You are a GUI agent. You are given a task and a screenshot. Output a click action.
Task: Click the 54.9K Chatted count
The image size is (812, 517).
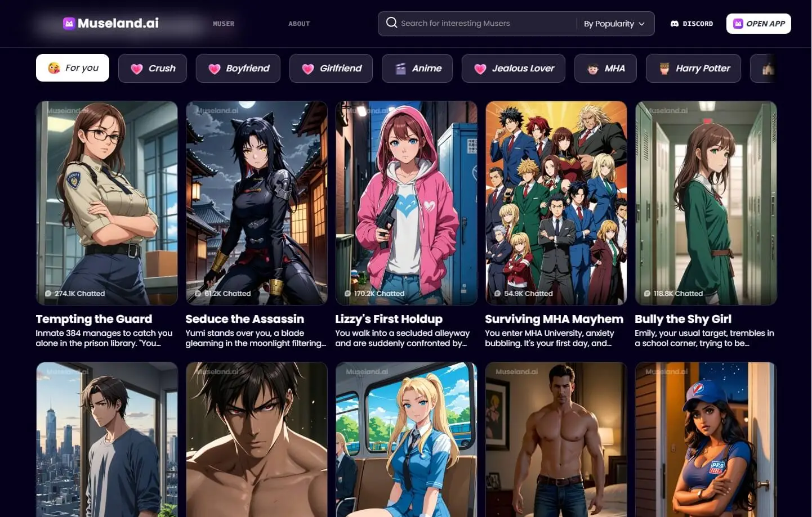click(x=529, y=294)
